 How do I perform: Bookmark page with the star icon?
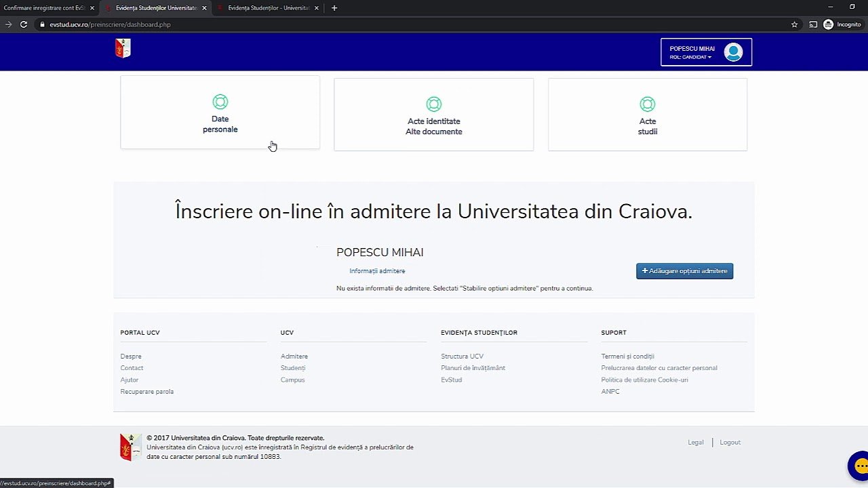(794, 24)
